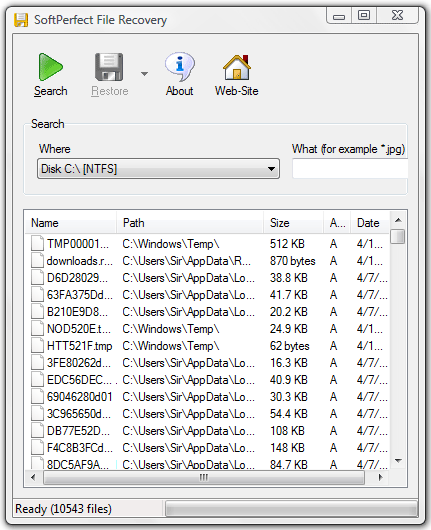Click the vertical scrollbar down arrow
The image size is (431, 530).
click(x=398, y=461)
